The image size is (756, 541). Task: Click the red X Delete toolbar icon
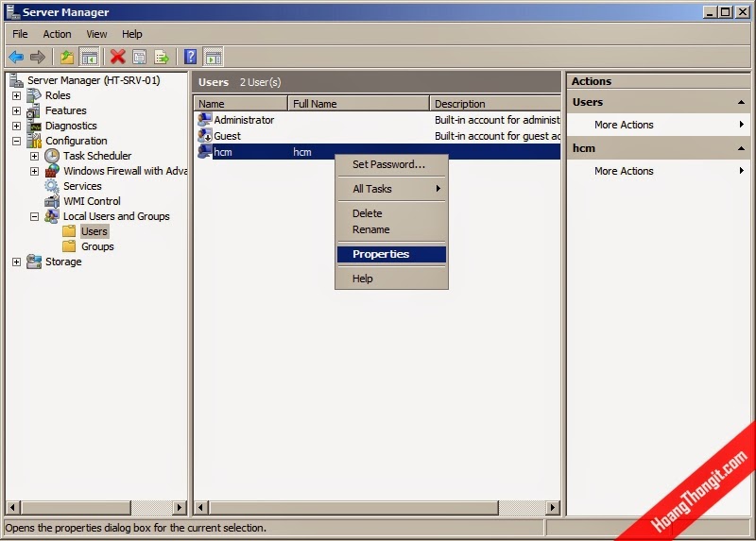click(117, 57)
